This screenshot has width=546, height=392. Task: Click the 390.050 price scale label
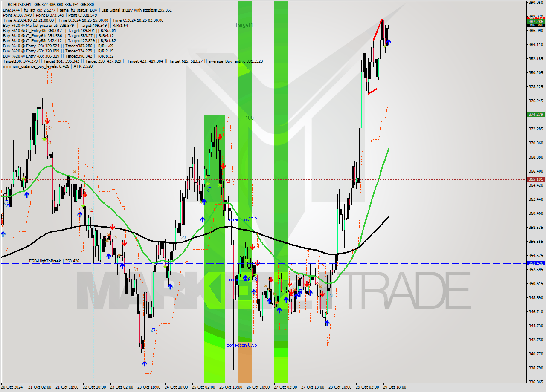pyautogui.click(x=536, y=3)
